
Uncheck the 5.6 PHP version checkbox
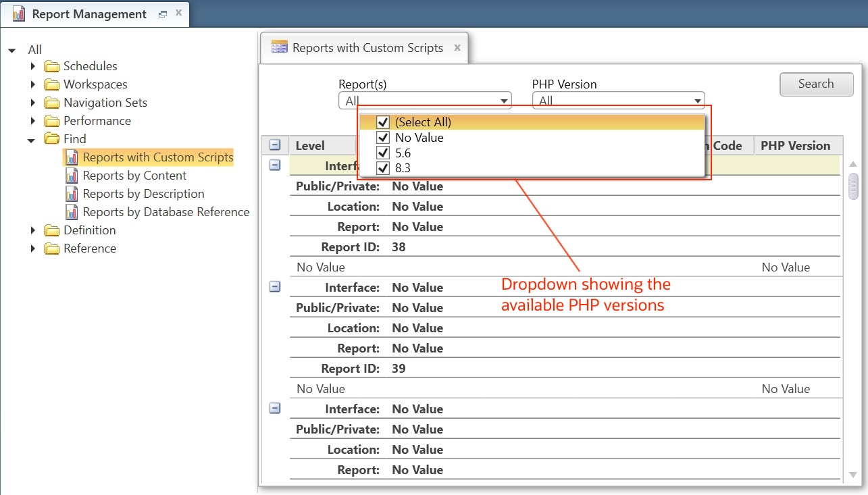[x=383, y=153]
